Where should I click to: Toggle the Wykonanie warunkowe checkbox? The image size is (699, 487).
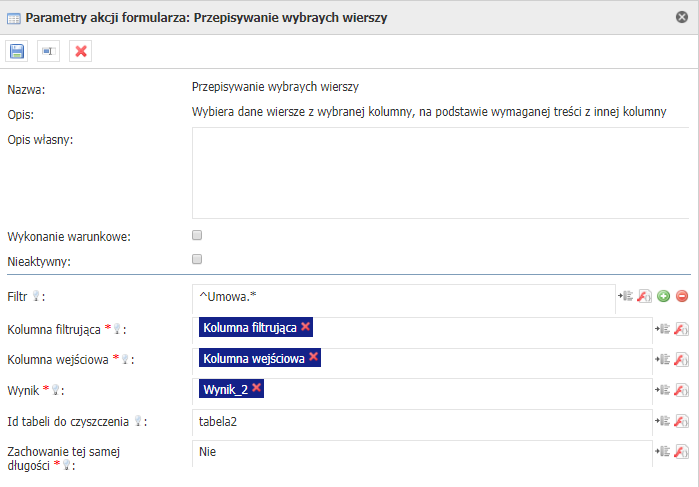[x=197, y=235]
